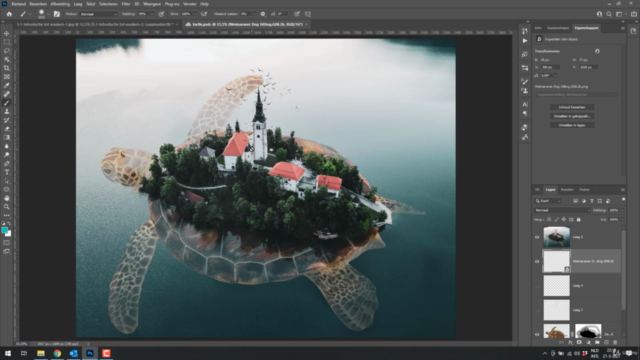The image size is (640, 360).
Task: Select the Lasso tool
Action: (x=7, y=51)
